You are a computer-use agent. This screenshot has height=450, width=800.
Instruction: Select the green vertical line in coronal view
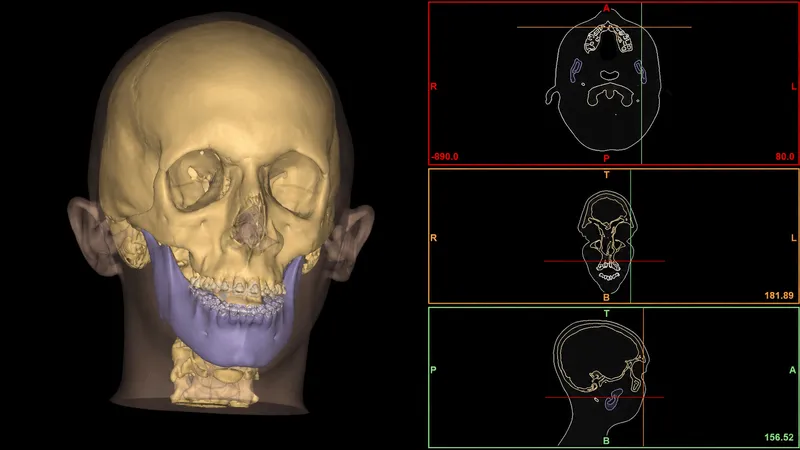click(631, 236)
